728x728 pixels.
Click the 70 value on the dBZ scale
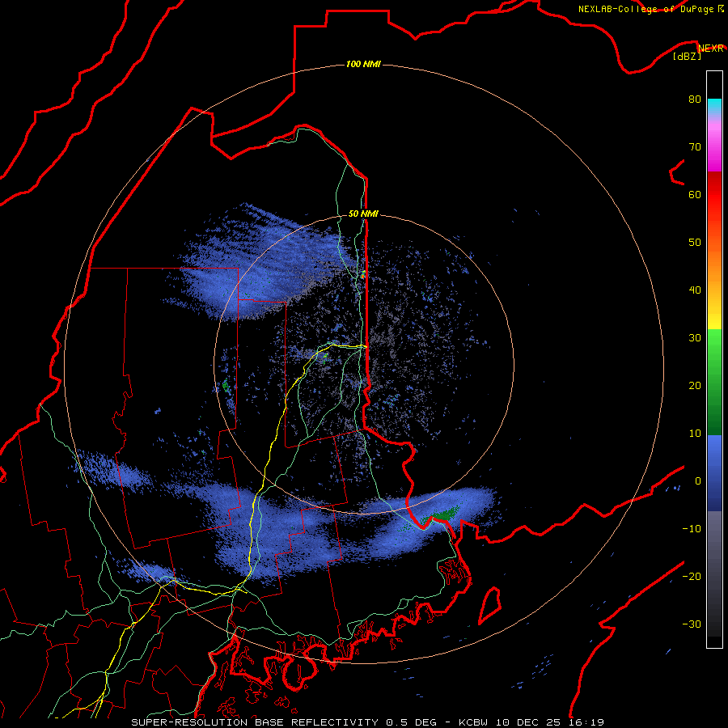tap(695, 146)
